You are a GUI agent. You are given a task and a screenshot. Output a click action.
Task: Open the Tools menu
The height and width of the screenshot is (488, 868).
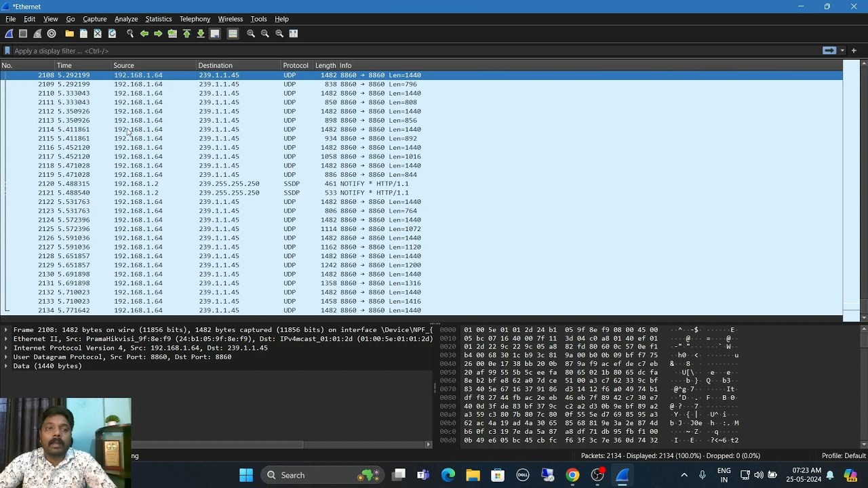[x=258, y=19]
